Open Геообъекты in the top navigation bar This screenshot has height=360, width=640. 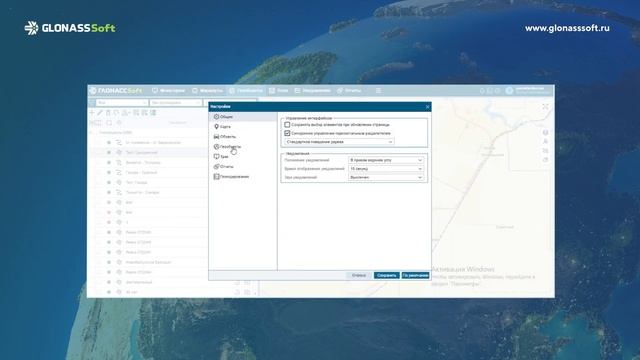pyautogui.click(x=246, y=91)
